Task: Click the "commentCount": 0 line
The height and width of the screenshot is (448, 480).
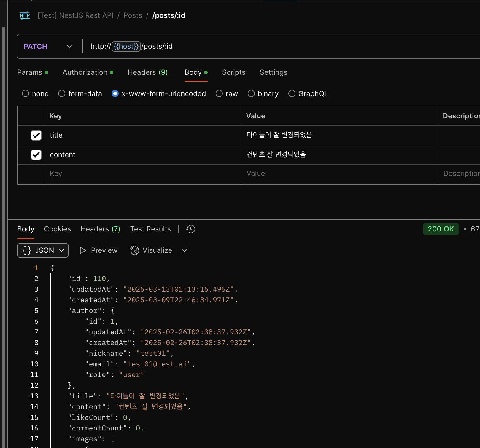Action: pos(106,428)
